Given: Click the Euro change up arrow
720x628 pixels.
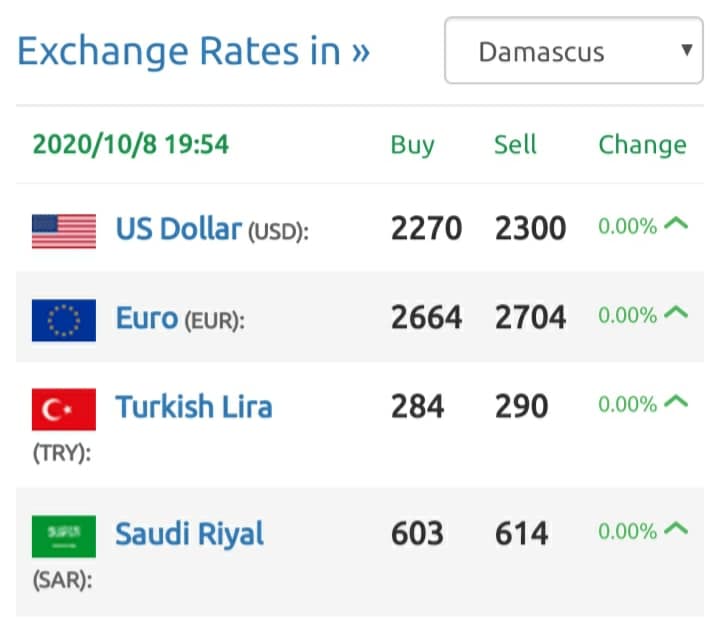Looking at the screenshot, I should point(676,313).
